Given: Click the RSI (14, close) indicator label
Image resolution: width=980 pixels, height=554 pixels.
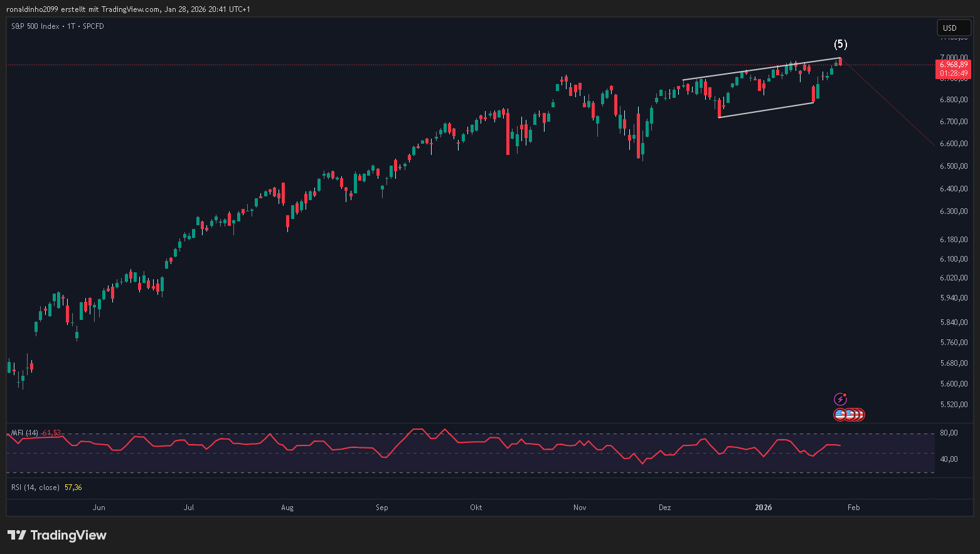Looking at the screenshot, I should point(35,487).
